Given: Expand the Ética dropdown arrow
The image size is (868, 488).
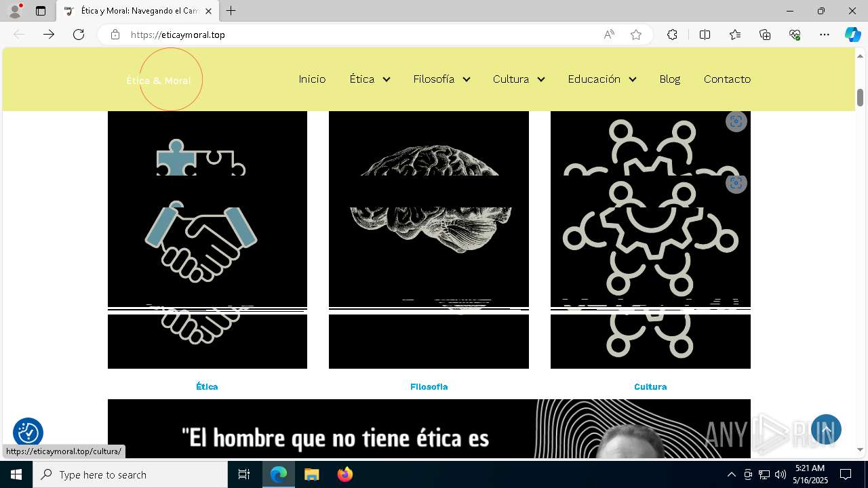Looking at the screenshot, I should [387, 79].
